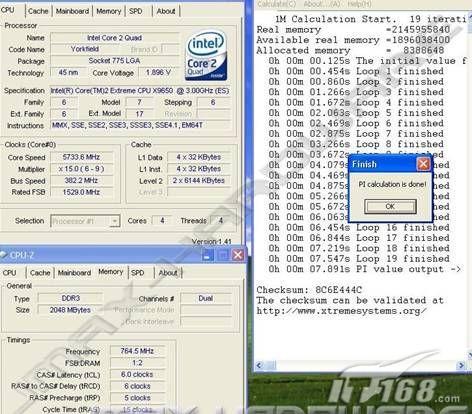Click the L1 Data value 4 x 32 KBytes
The width and height of the screenshot is (472, 414).
click(x=199, y=157)
